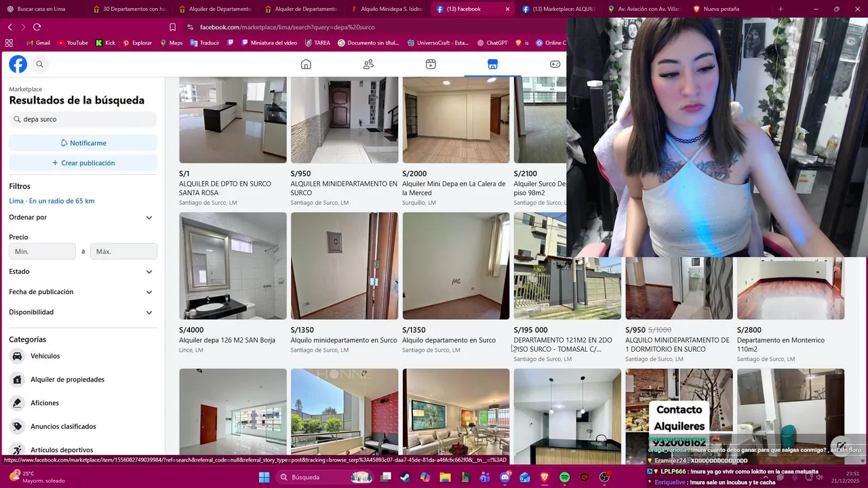Click the Windows taskbar Búsqueda box
Viewport: 868px width, 488px height.
(324, 477)
